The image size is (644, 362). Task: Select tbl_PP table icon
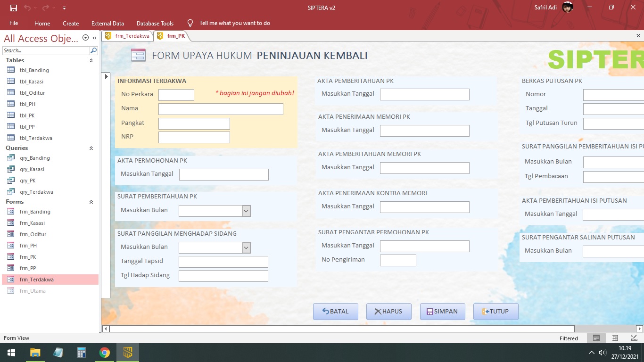11,127
